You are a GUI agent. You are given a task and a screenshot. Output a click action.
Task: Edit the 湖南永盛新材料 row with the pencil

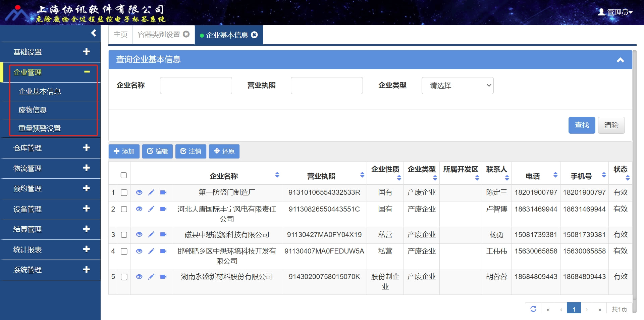click(151, 277)
